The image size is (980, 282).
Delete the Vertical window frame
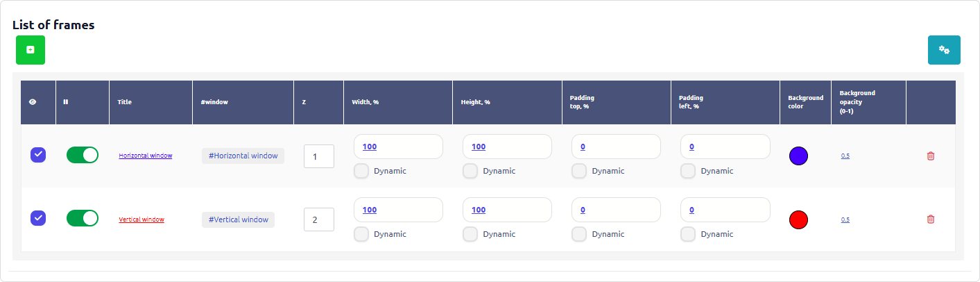click(x=930, y=219)
